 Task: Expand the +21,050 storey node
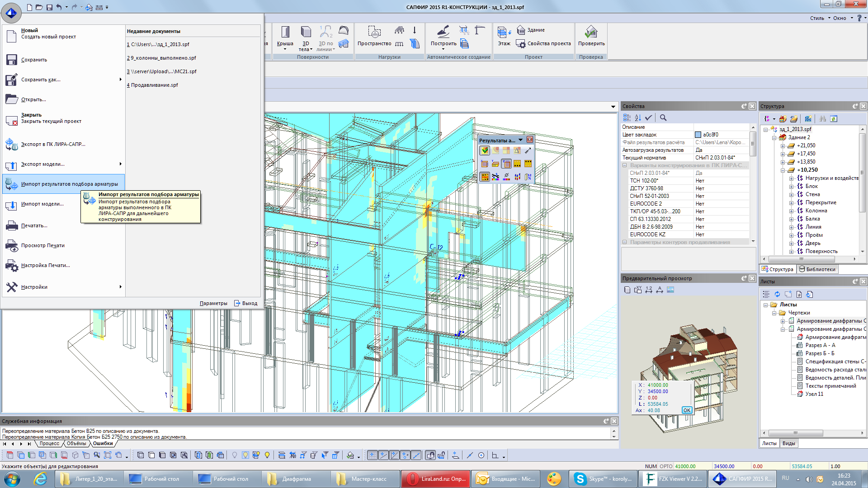(783, 146)
